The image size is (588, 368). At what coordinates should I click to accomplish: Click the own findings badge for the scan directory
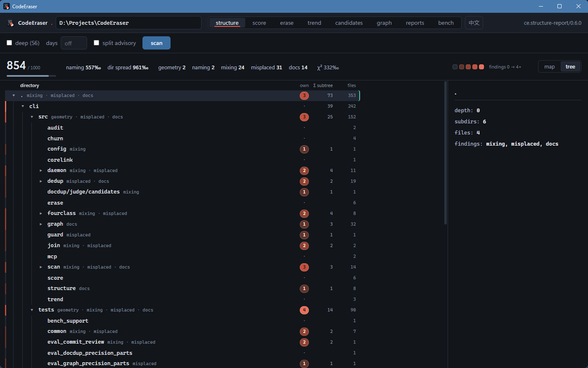click(304, 267)
